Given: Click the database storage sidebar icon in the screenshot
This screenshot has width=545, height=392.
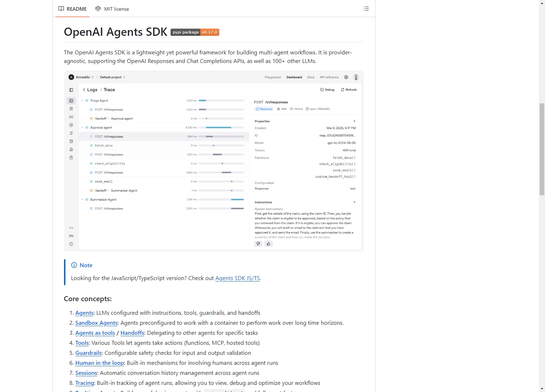Looking at the screenshot, I should 71,141.
